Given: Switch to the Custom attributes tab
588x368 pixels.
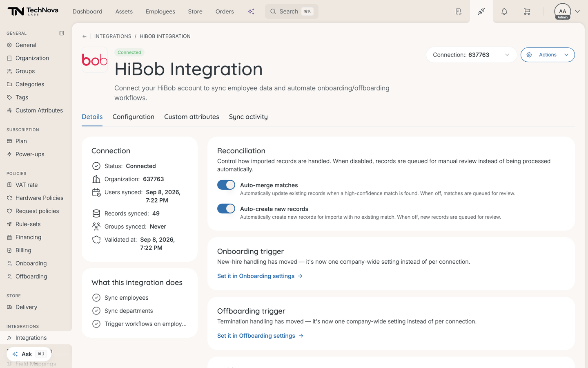Looking at the screenshot, I should point(192,117).
